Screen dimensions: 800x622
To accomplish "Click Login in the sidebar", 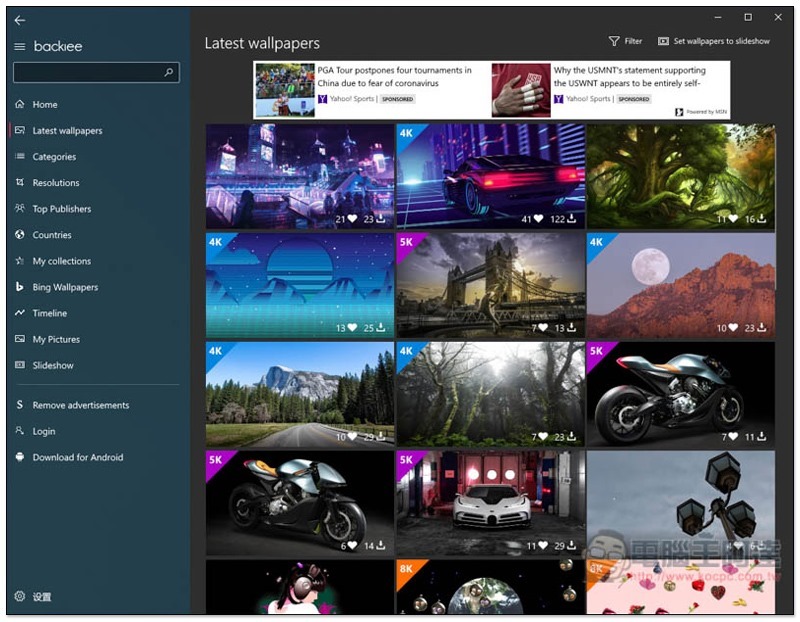I will (x=43, y=431).
